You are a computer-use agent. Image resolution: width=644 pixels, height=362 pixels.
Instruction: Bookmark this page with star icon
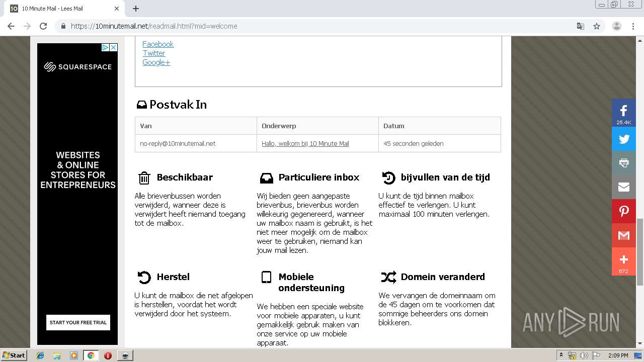tap(597, 26)
